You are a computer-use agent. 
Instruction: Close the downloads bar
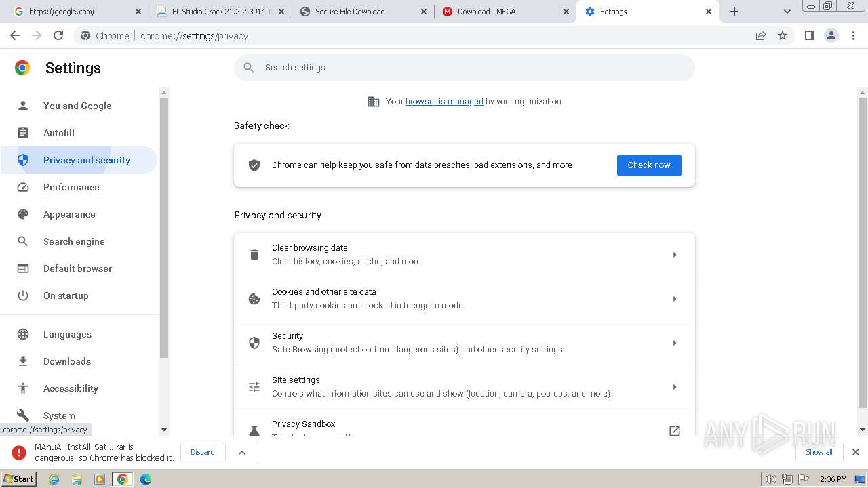pos(856,452)
